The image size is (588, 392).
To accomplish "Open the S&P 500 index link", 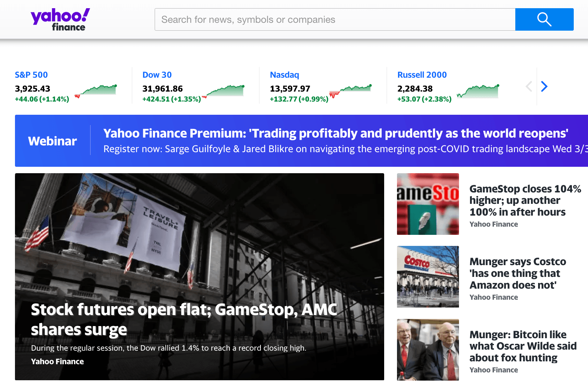I will click(31, 75).
